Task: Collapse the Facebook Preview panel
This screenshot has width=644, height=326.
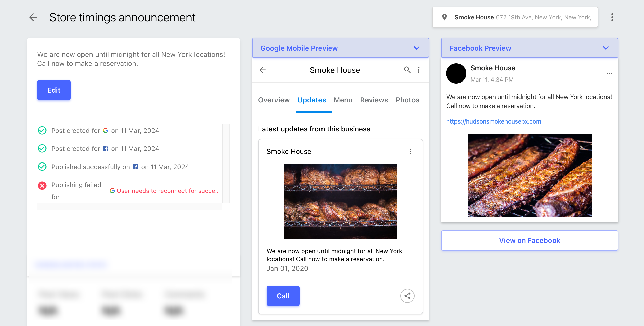Action: click(606, 48)
